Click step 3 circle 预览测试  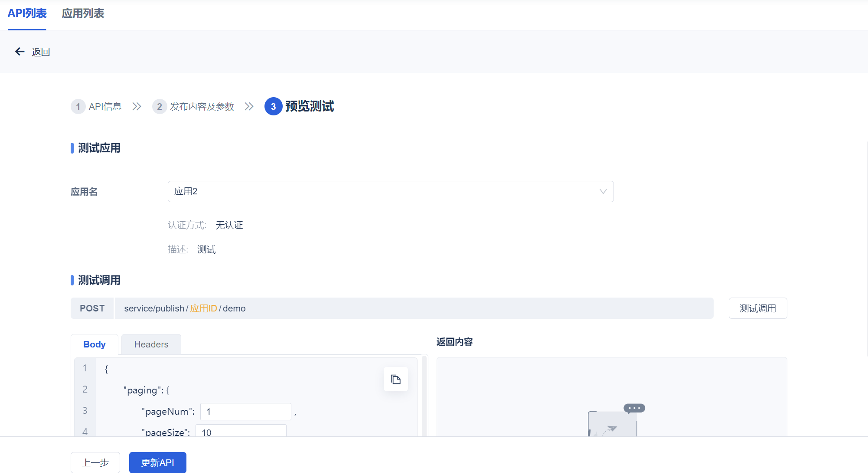(x=273, y=107)
